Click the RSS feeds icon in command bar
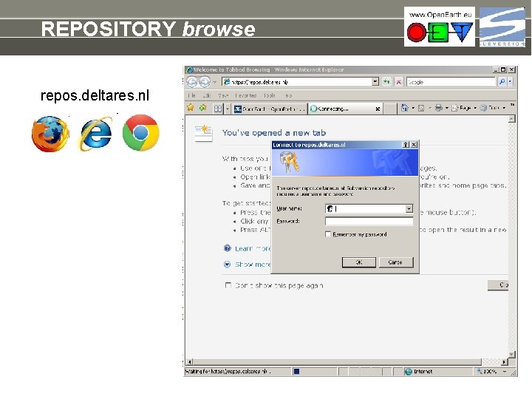532x399 pixels. click(421, 108)
